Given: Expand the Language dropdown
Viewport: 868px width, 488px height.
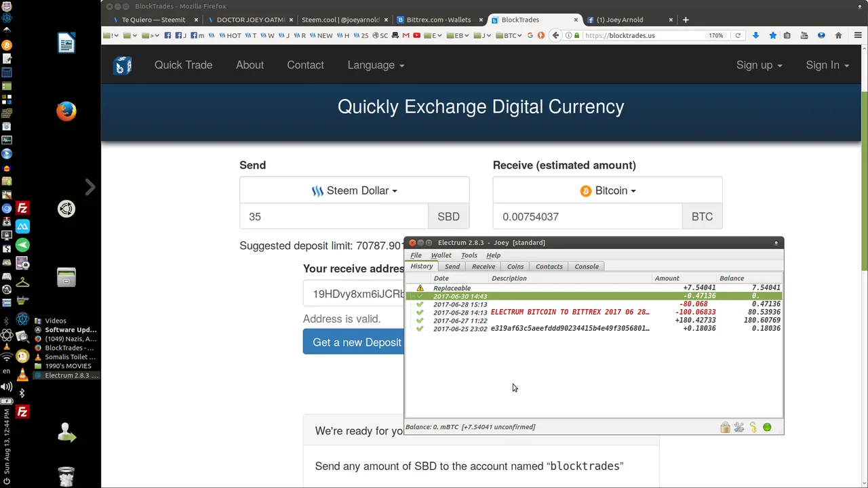Looking at the screenshot, I should (x=376, y=65).
